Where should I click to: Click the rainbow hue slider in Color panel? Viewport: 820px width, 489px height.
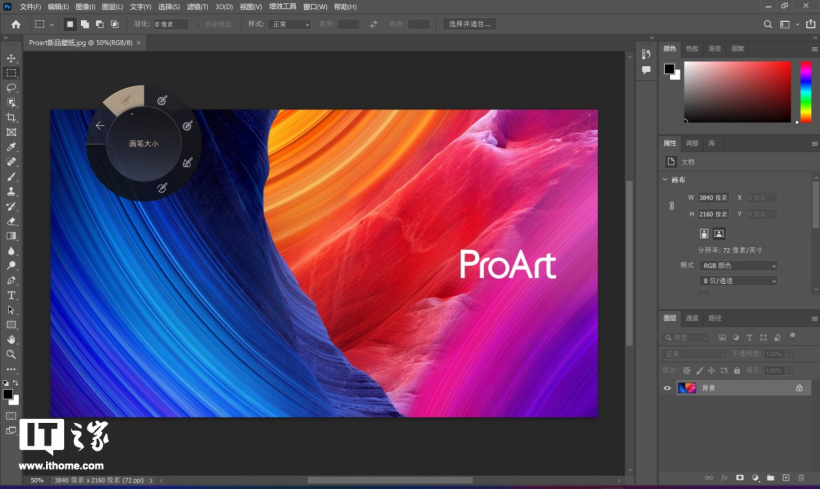(805, 91)
